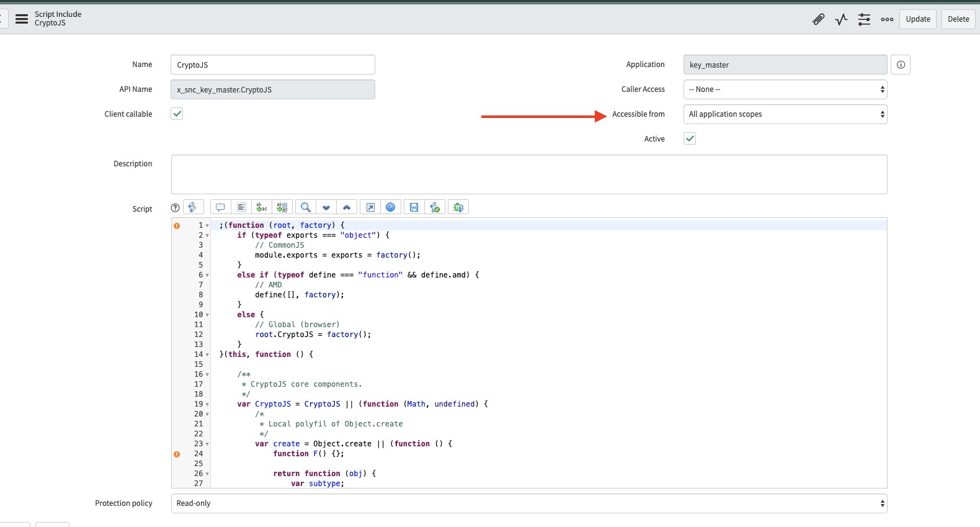
Task: Open the script debugger bug icon
Action: tap(458, 207)
